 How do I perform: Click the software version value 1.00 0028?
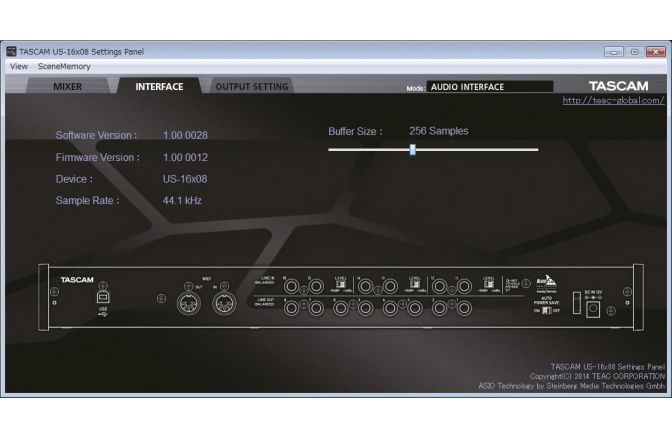pos(185,135)
